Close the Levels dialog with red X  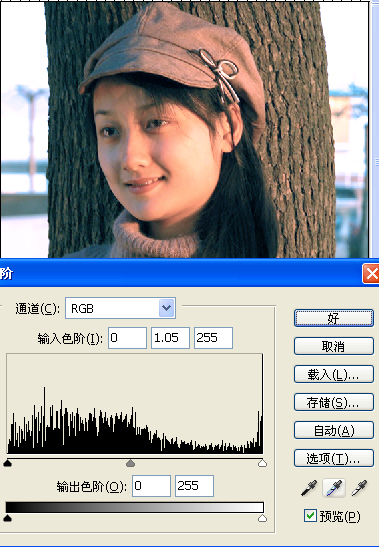click(x=371, y=274)
